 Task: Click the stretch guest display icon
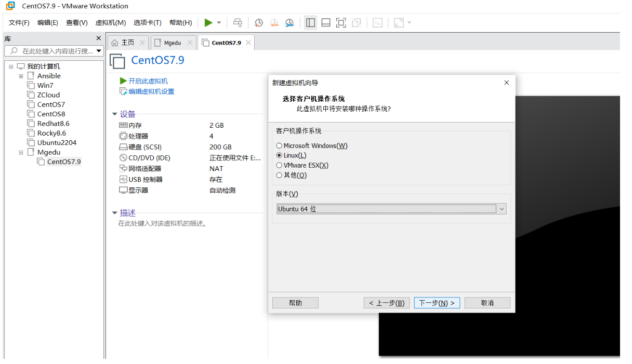pyautogui.click(x=399, y=22)
